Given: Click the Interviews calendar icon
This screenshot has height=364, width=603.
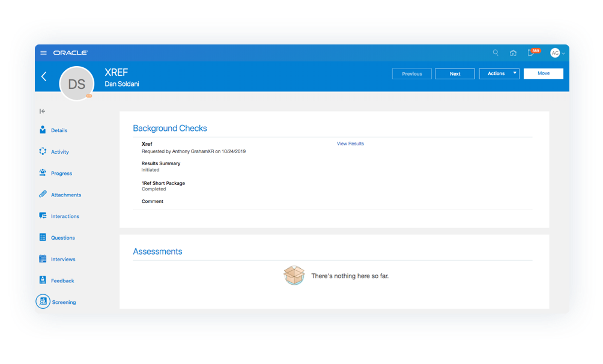Looking at the screenshot, I should pyautogui.click(x=43, y=259).
